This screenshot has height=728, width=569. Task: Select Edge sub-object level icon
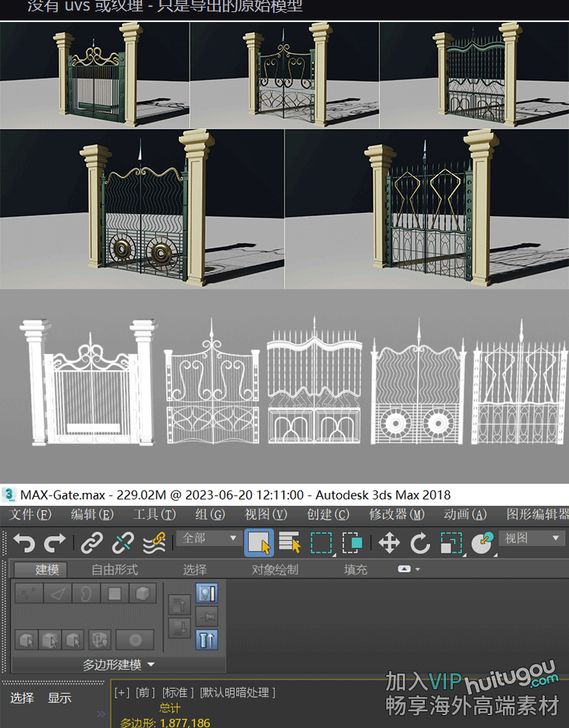click(x=58, y=593)
